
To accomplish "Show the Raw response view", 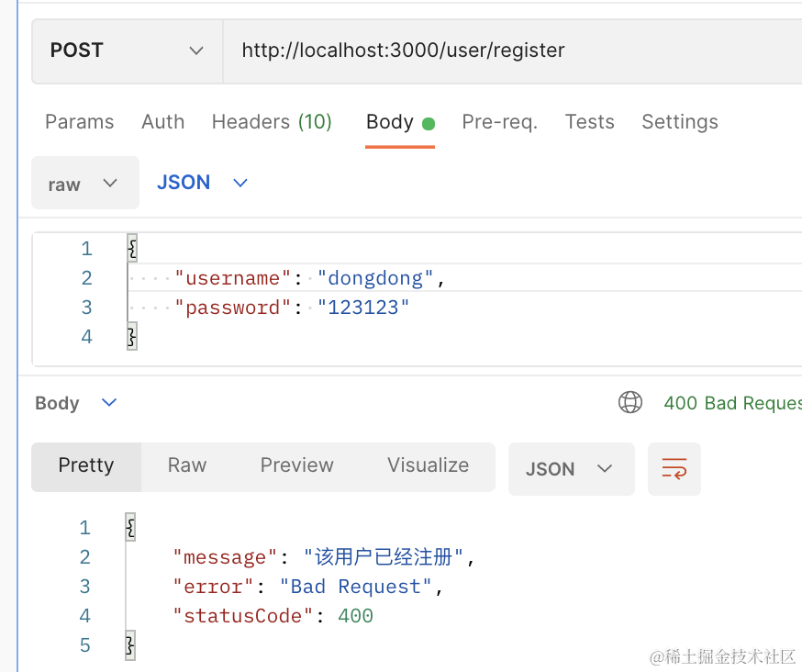I will point(187,465).
